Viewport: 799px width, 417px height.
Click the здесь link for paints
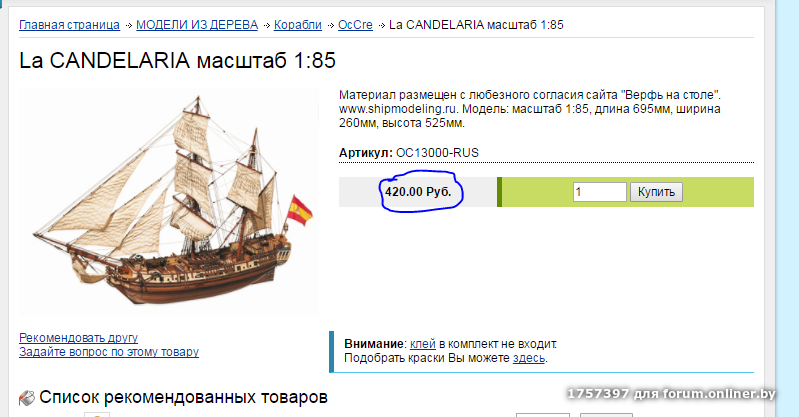point(528,357)
